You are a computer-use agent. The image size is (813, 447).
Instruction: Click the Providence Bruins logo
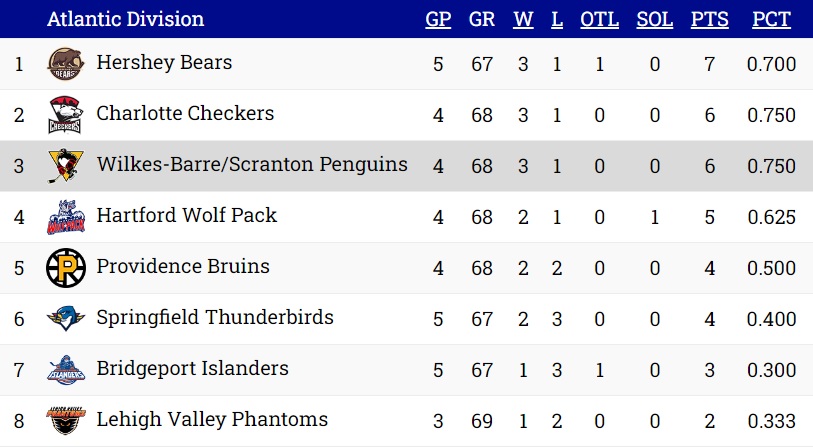66,268
